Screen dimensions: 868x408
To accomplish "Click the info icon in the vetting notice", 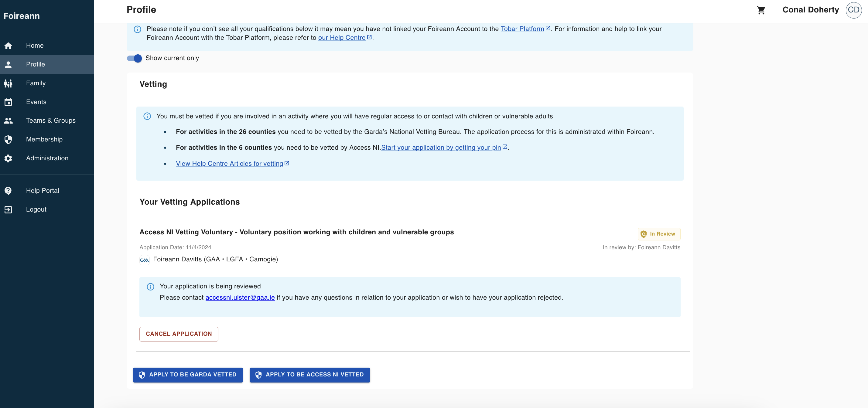I will [x=147, y=116].
